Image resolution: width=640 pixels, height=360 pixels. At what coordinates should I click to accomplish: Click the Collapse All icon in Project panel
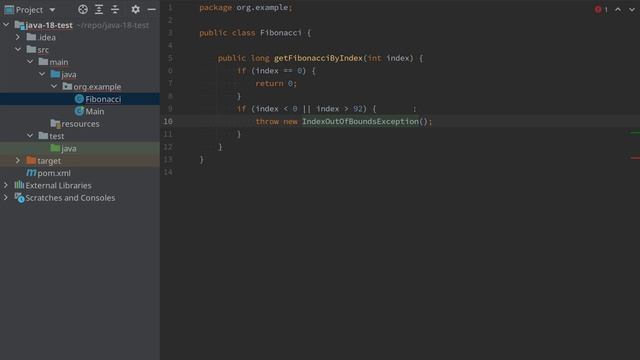pos(115,9)
